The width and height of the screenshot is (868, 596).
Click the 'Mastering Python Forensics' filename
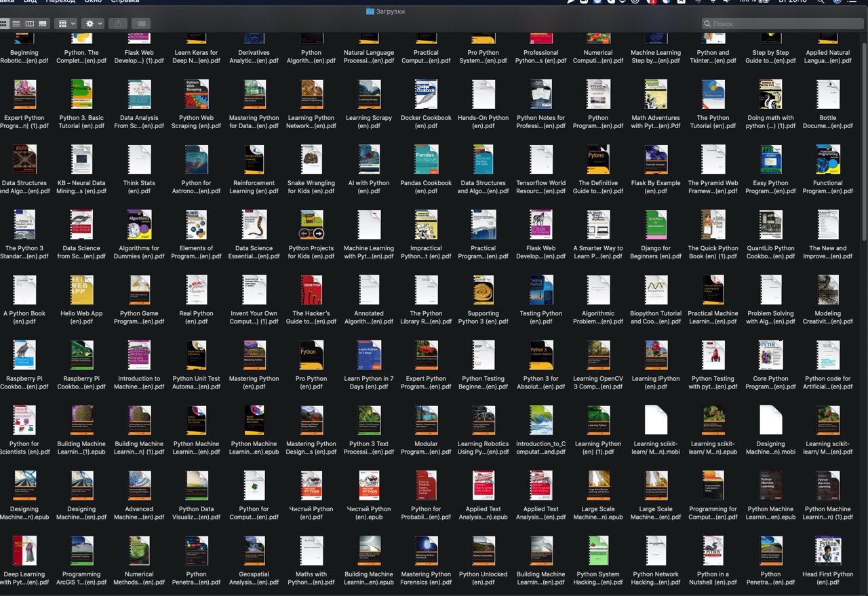426,578
